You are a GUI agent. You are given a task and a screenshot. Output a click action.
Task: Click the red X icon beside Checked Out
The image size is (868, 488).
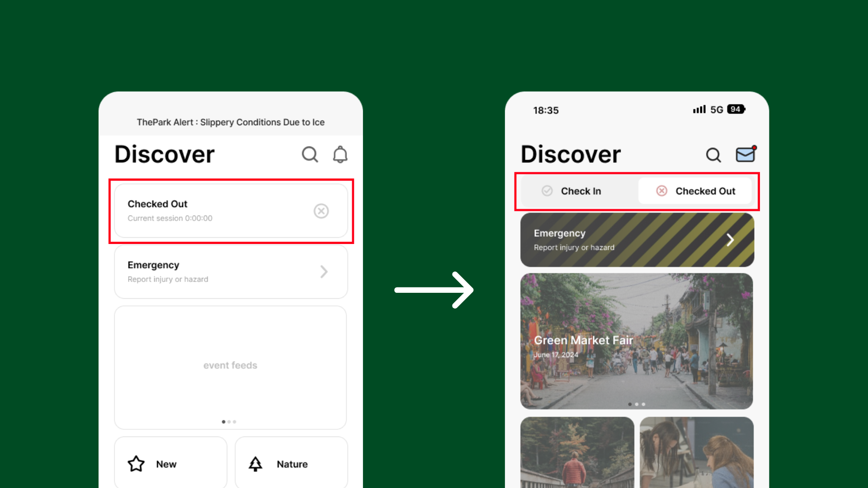tap(662, 191)
